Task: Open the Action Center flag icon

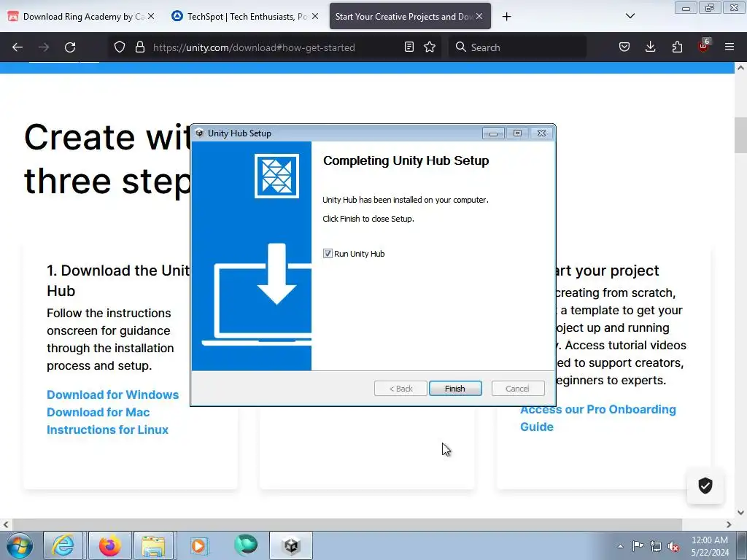Action: tap(638, 546)
